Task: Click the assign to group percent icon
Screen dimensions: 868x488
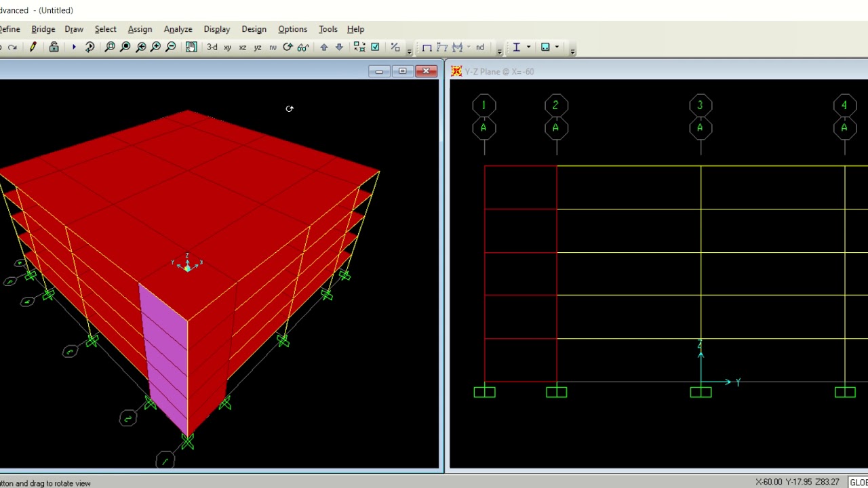Action: coord(395,47)
